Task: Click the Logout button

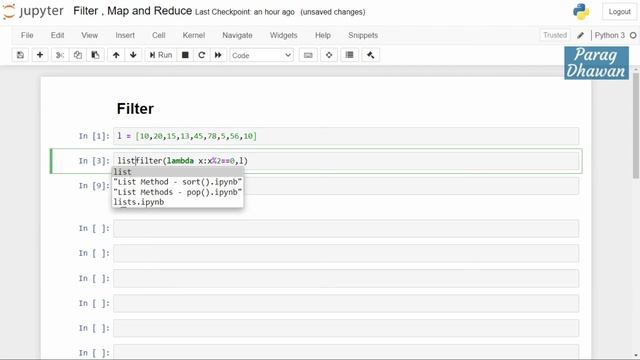Action: [619, 12]
